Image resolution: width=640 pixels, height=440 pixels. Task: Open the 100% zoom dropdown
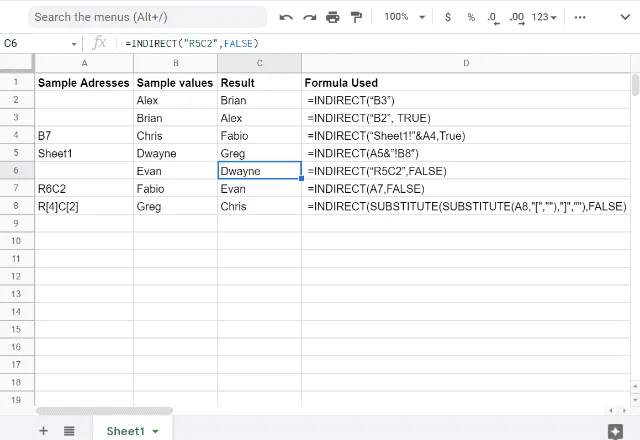404,17
